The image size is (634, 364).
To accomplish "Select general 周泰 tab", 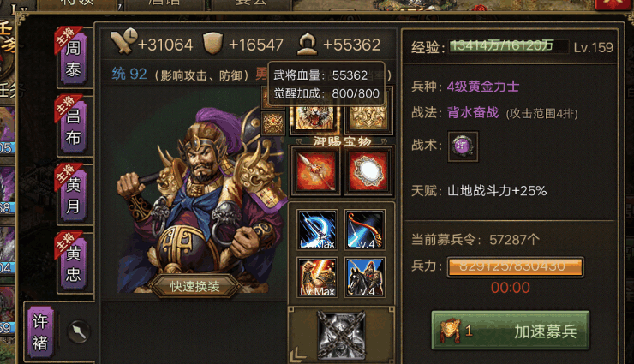I will (74, 57).
